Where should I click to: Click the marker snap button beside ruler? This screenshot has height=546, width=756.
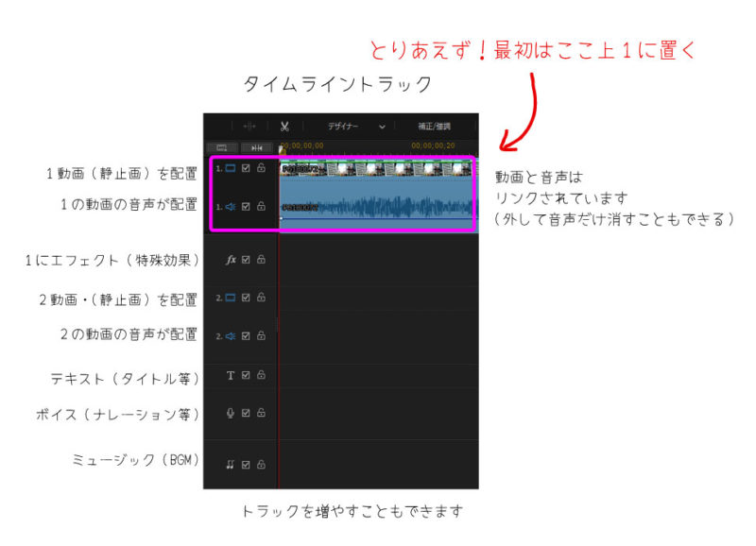point(257,147)
